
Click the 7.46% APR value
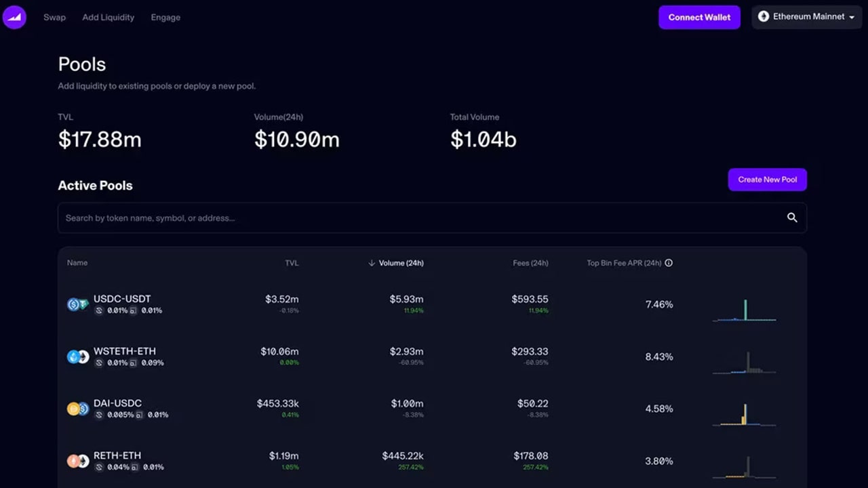click(x=659, y=304)
